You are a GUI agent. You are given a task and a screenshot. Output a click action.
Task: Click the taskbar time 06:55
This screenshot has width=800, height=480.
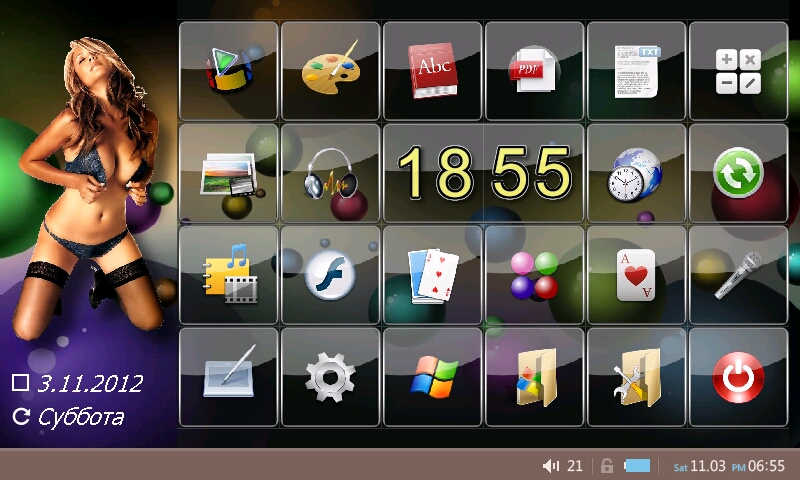click(766, 466)
